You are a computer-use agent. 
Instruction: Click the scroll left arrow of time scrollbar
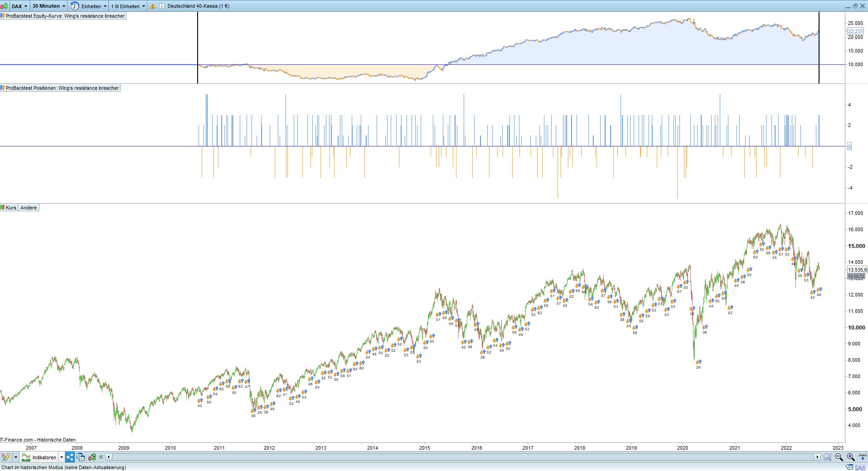(x=109, y=457)
